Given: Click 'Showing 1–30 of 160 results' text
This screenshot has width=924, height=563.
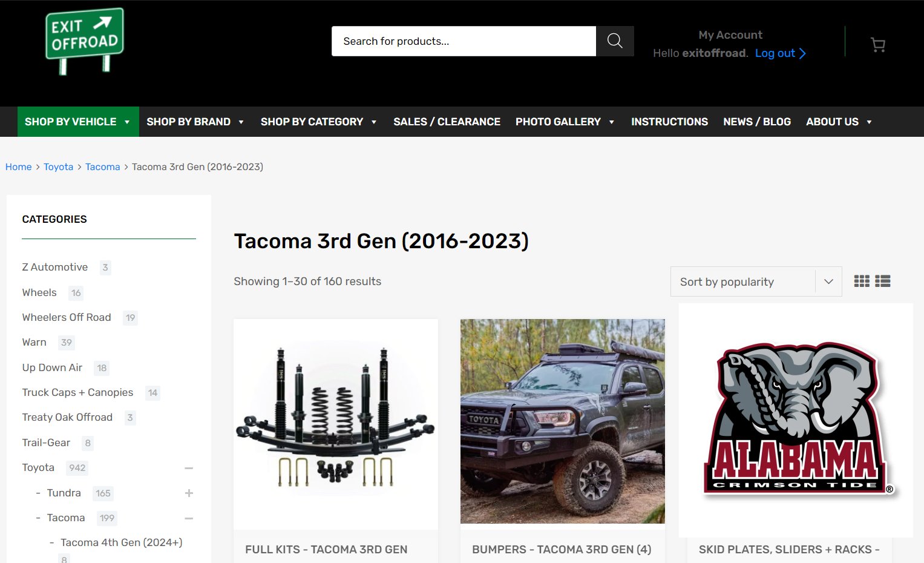Looking at the screenshot, I should pos(307,281).
